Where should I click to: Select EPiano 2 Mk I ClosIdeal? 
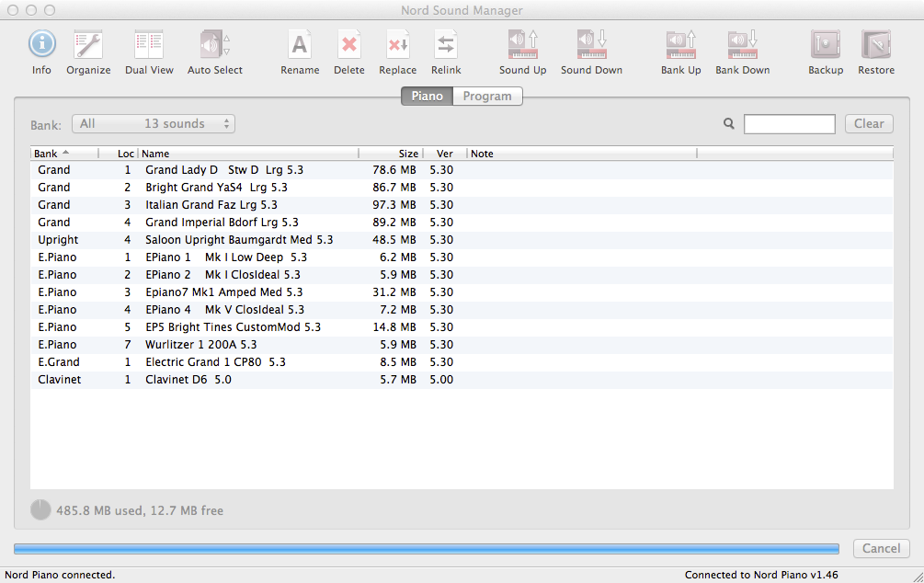pos(462,275)
